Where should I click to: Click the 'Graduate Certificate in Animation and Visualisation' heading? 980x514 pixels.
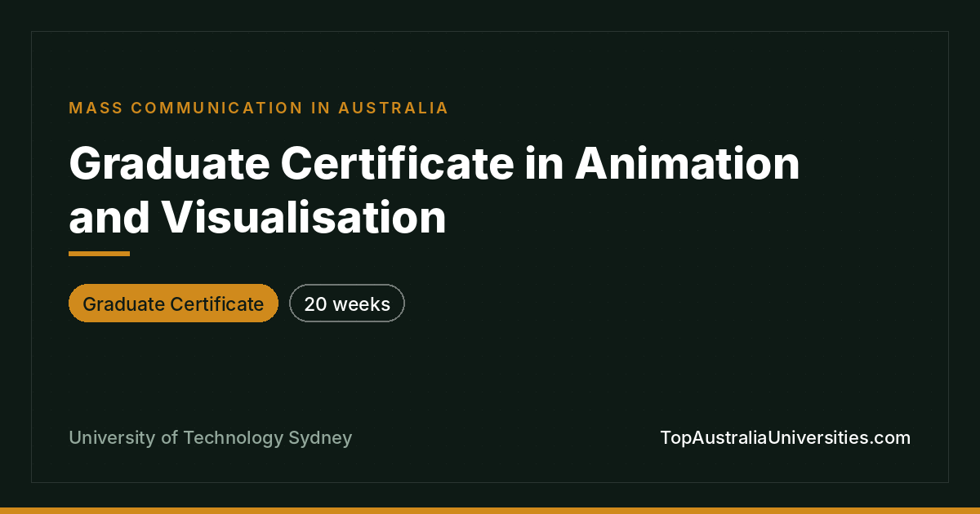(434, 190)
